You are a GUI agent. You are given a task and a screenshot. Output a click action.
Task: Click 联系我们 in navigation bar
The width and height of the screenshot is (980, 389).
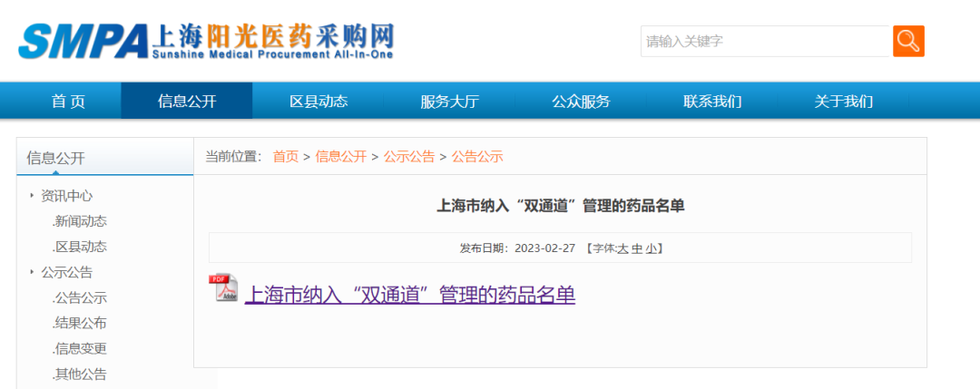712,102
